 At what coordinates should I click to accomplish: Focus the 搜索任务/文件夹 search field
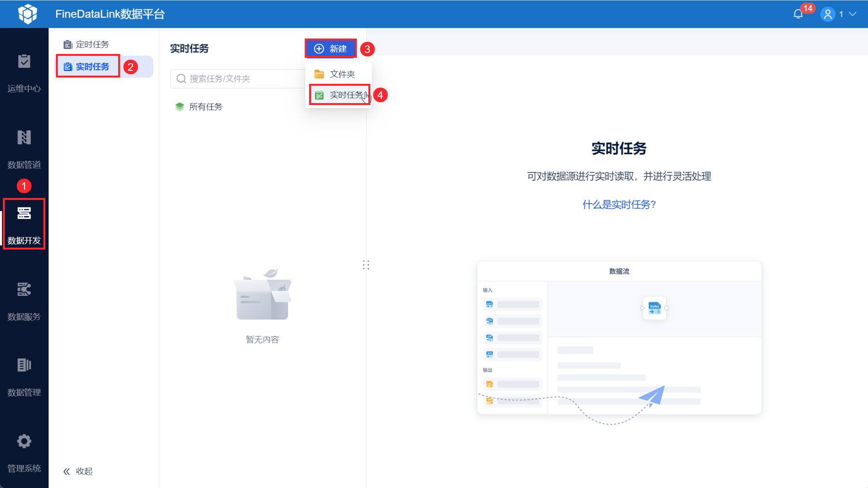tap(238, 79)
